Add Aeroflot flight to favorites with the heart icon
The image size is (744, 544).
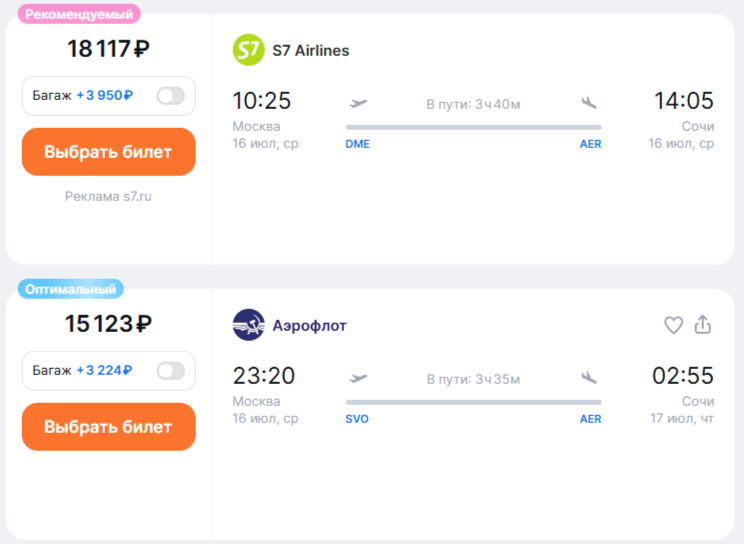[673, 325]
